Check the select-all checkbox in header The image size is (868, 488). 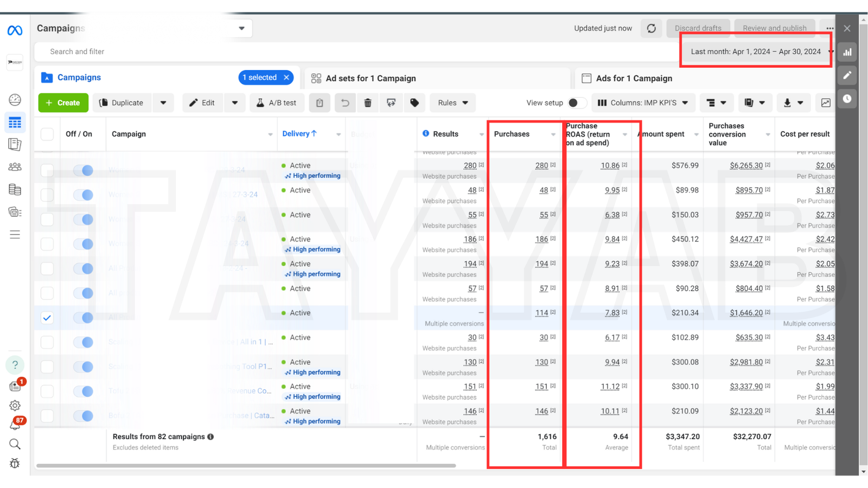click(x=47, y=134)
